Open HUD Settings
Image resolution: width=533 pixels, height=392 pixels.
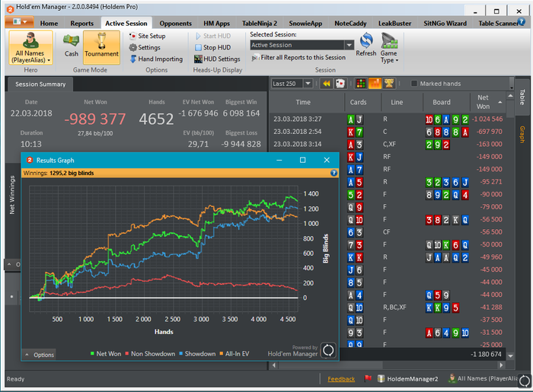point(217,59)
